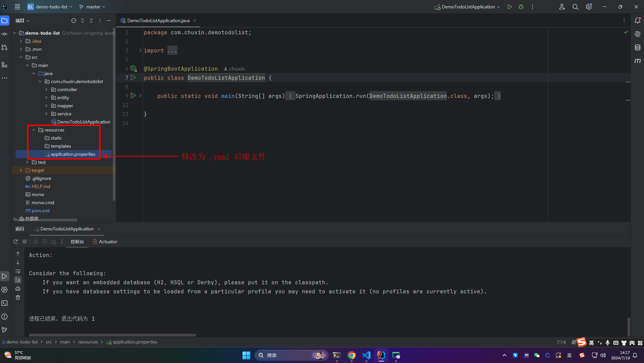Open master branch dropdown
This screenshot has width=644, height=363.
pyautogui.click(x=92, y=7)
